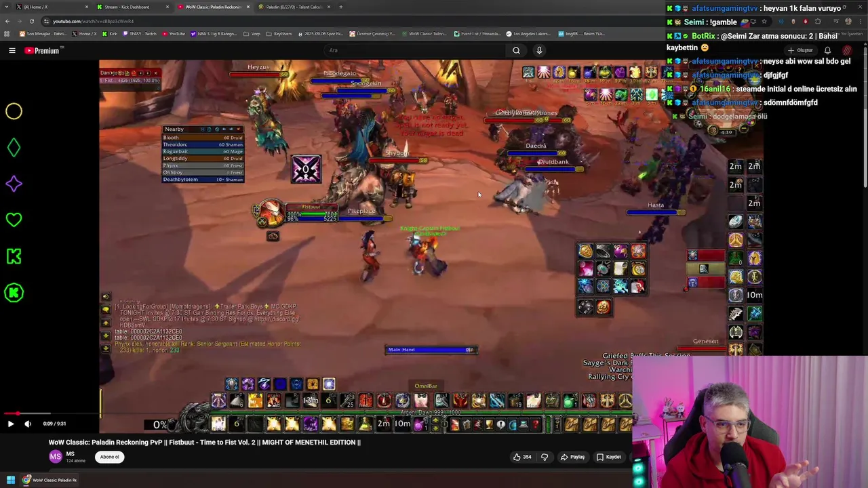Focus the YouTube Ara search field

[414, 50]
